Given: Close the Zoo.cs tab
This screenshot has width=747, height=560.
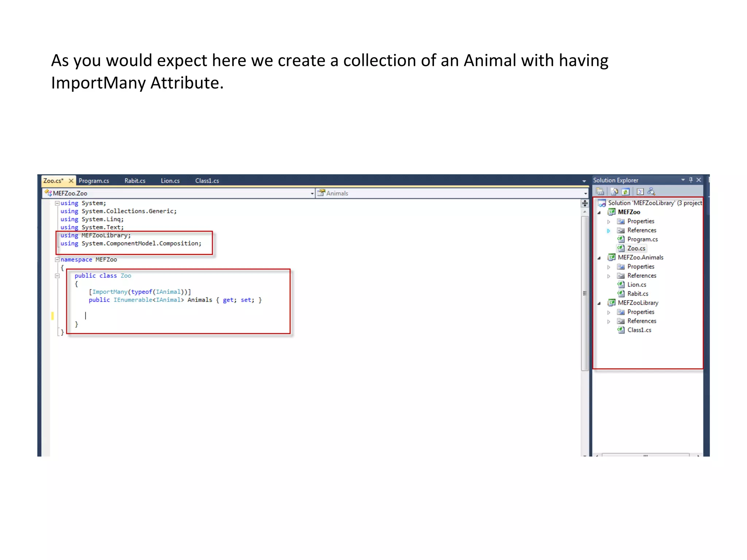Looking at the screenshot, I should tap(71, 181).
